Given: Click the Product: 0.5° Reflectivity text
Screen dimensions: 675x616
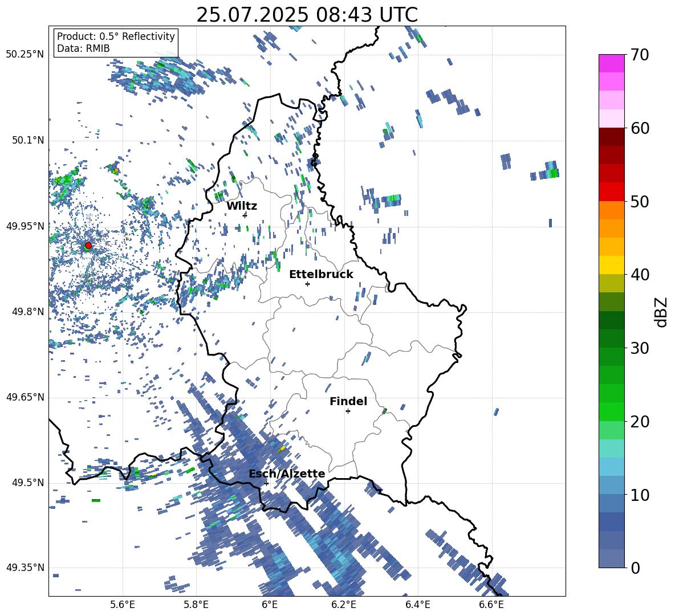Looking at the screenshot, I should coord(116,36).
